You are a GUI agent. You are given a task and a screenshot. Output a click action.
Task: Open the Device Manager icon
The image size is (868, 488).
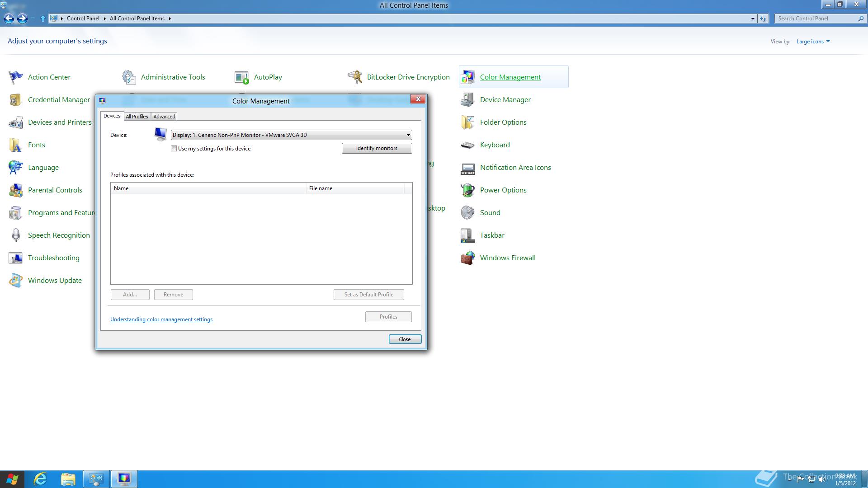coord(467,100)
